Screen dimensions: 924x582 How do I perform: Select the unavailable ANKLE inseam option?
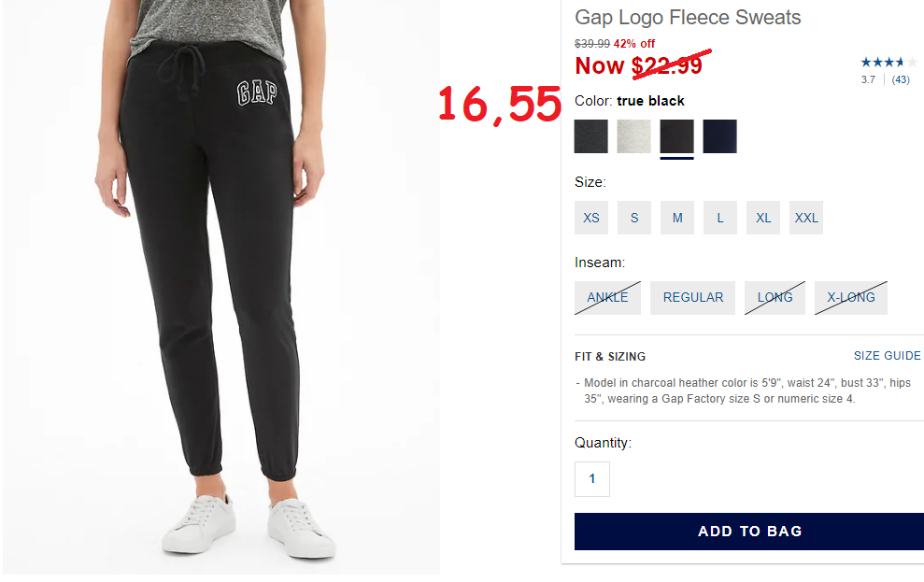coord(607,297)
